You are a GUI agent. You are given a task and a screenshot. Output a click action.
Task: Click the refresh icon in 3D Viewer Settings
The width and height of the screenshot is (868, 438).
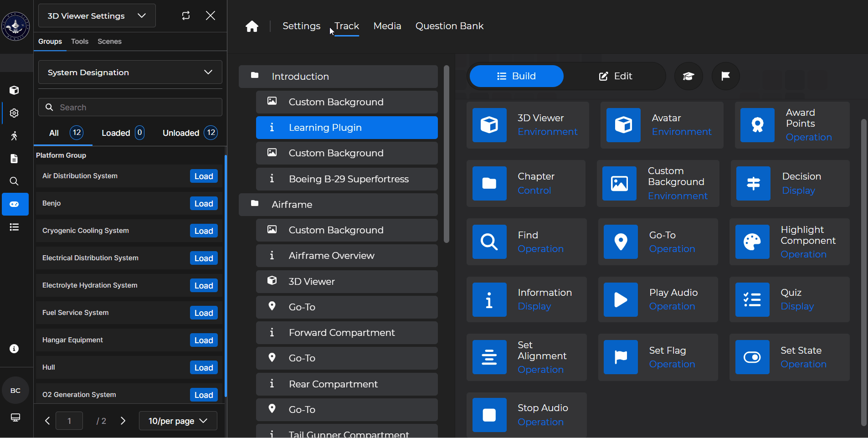click(x=186, y=15)
